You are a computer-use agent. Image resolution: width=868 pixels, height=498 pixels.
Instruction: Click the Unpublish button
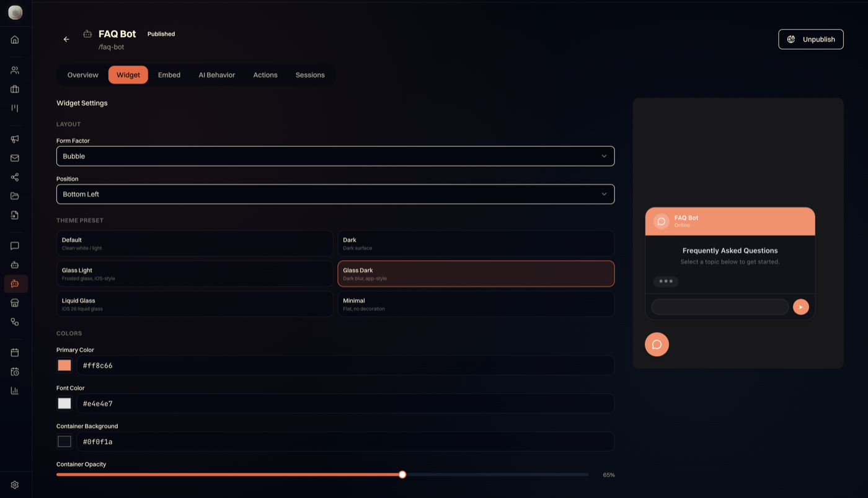pyautogui.click(x=811, y=39)
